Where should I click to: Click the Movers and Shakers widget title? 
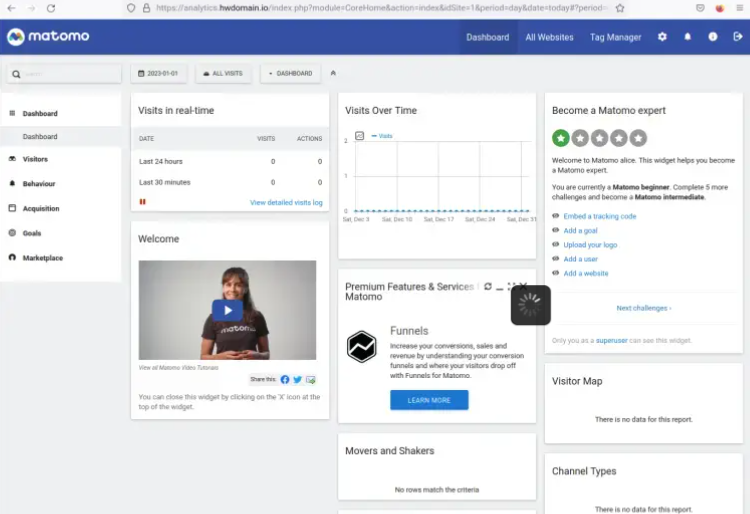coord(389,451)
